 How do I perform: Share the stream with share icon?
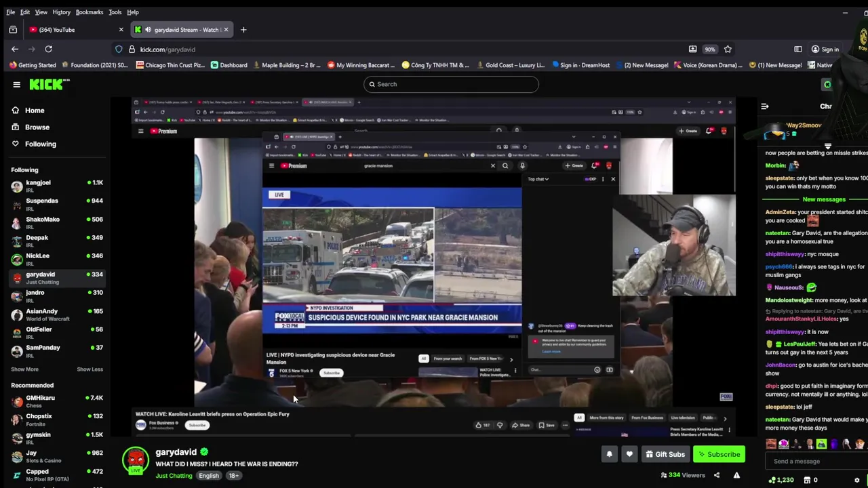(x=716, y=475)
